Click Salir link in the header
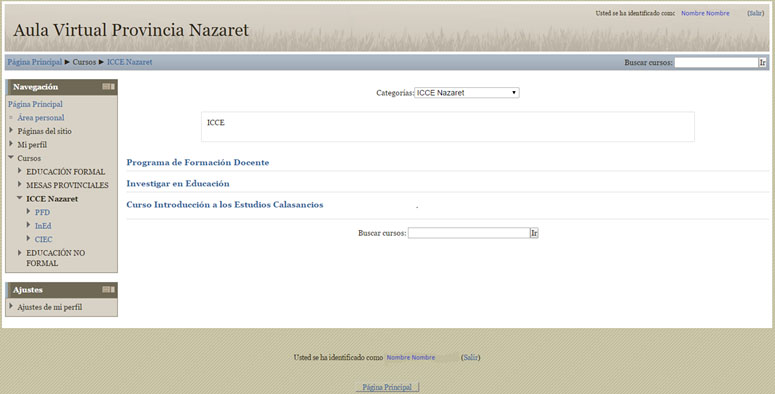 pyautogui.click(x=756, y=13)
